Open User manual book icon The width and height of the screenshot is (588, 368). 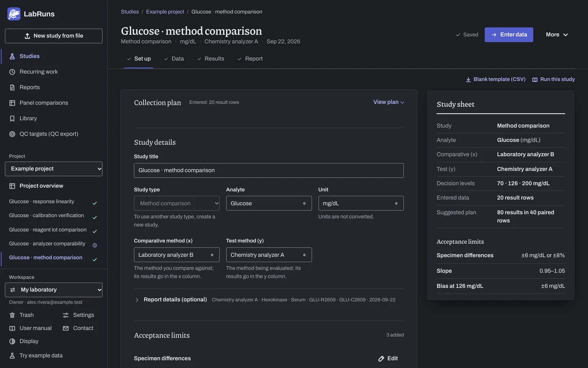(12, 328)
